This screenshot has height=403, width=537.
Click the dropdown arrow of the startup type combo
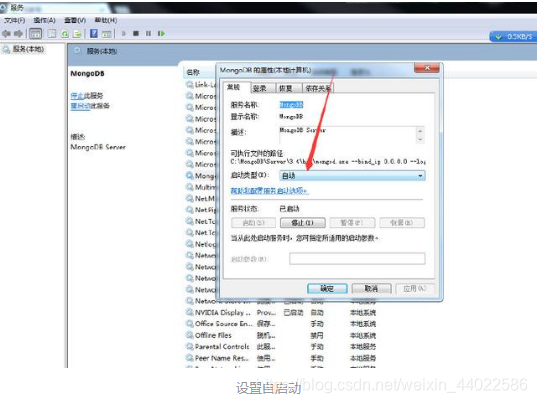tap(420, 176)
